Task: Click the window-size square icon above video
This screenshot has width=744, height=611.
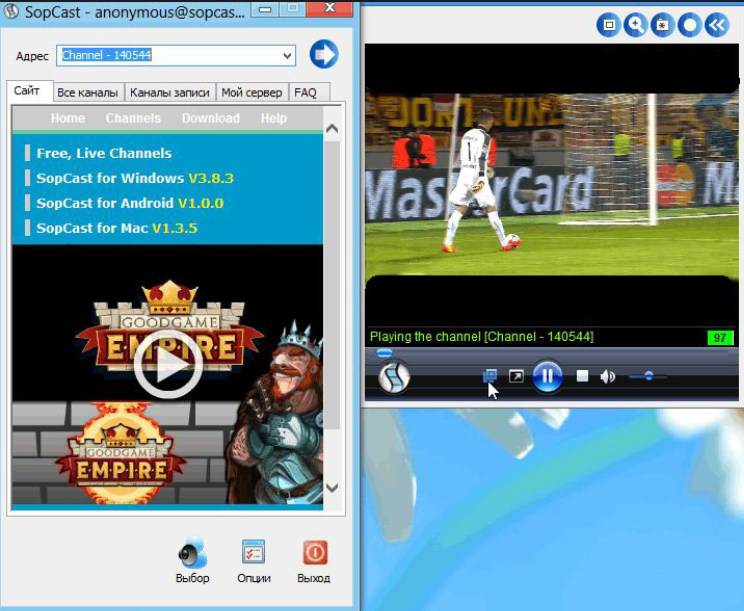Action: [608, 25]
